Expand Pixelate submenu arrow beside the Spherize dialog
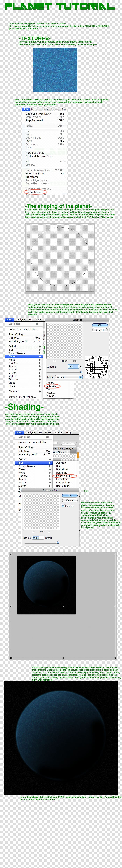The width and height of the screenshot is (122, 868). click(40, 363)
